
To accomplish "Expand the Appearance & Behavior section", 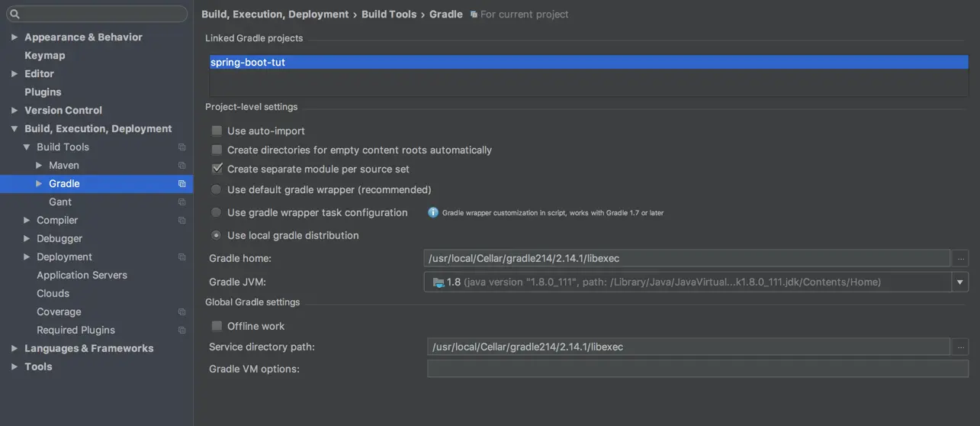I will [x=14, y=37].
